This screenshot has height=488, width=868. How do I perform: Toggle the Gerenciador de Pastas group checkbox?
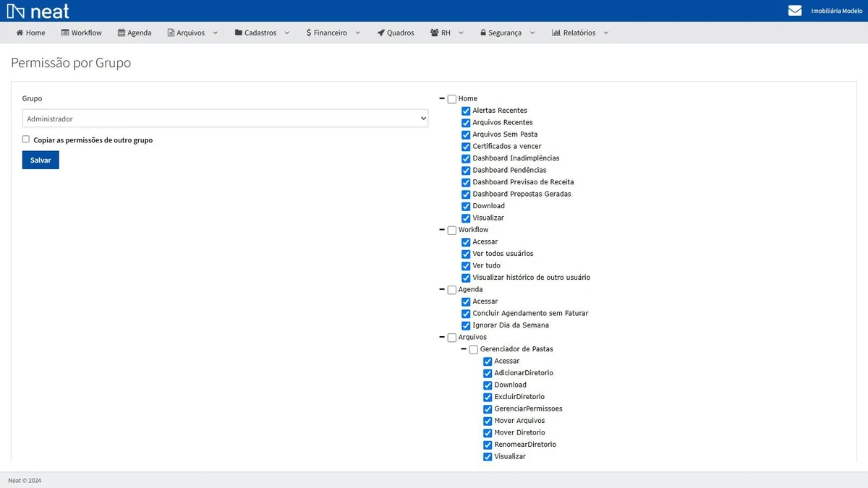tap(474, 350)
